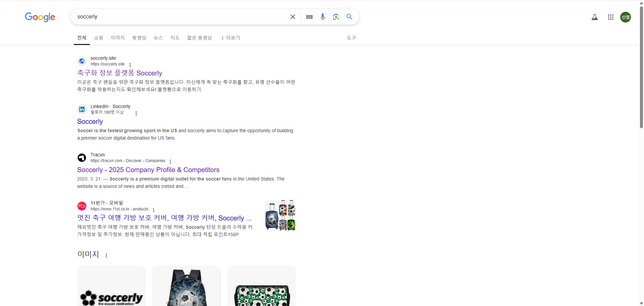Open more options for LinkedIn result
This screenshot has width=644, height=306.
[x=136, y=113]
